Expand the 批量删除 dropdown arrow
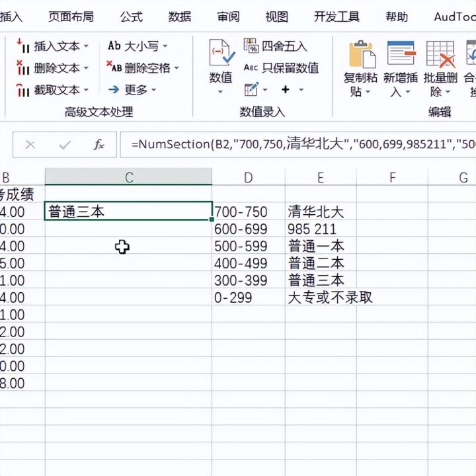476x476 pixels. [x=448, y=92]
